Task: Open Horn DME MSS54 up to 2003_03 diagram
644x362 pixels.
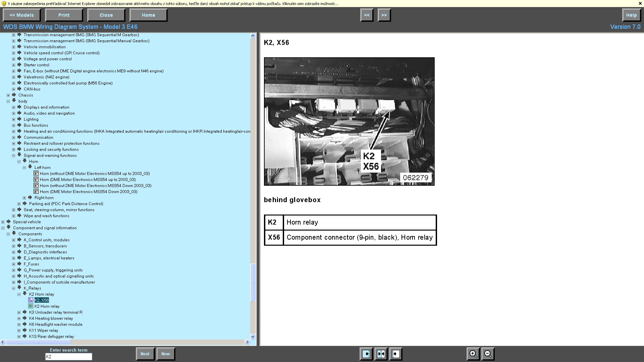Action: 88,180
